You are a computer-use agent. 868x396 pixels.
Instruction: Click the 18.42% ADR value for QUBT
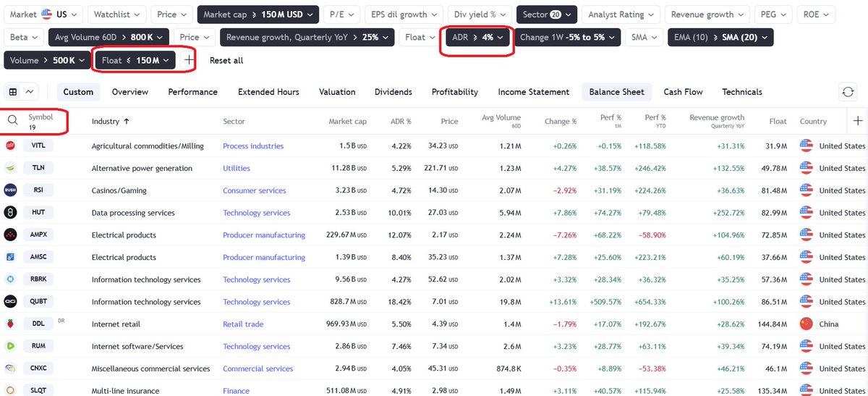[x=399, y=302]
